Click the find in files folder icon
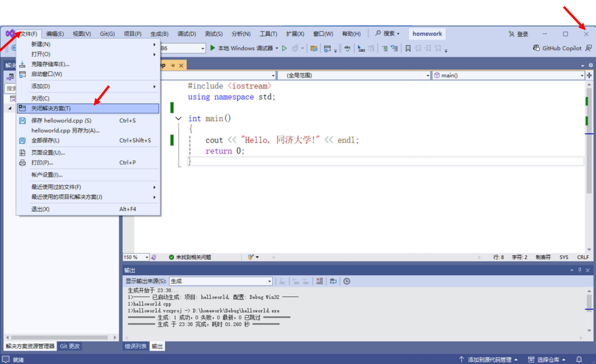 coord(314,48)
